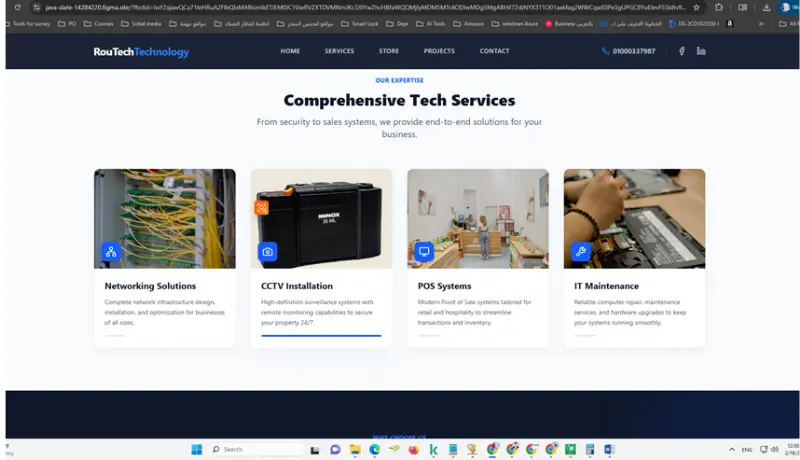800x460 pixels.
Task: Open the volume speaker icon in tray
Action: pyautogui.click(x=774, y=449)
